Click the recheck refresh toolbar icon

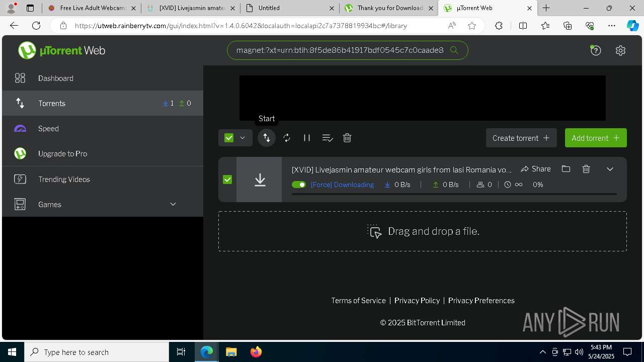pos(287,138)
